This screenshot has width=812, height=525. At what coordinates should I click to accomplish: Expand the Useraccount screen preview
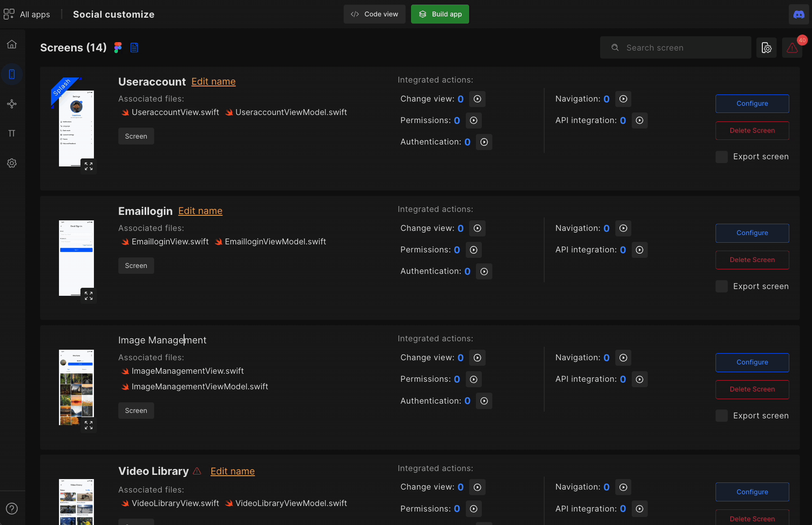pyautogui.click(x=88, y=166)
